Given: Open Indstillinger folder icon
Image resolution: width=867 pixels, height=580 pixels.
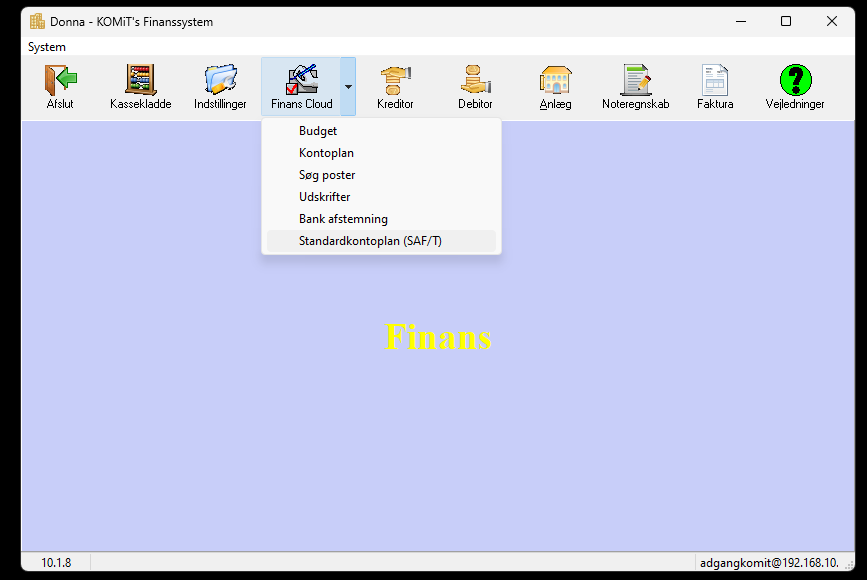Looking at the screenshot, I should pyautogui.click(x=220, y=80).
